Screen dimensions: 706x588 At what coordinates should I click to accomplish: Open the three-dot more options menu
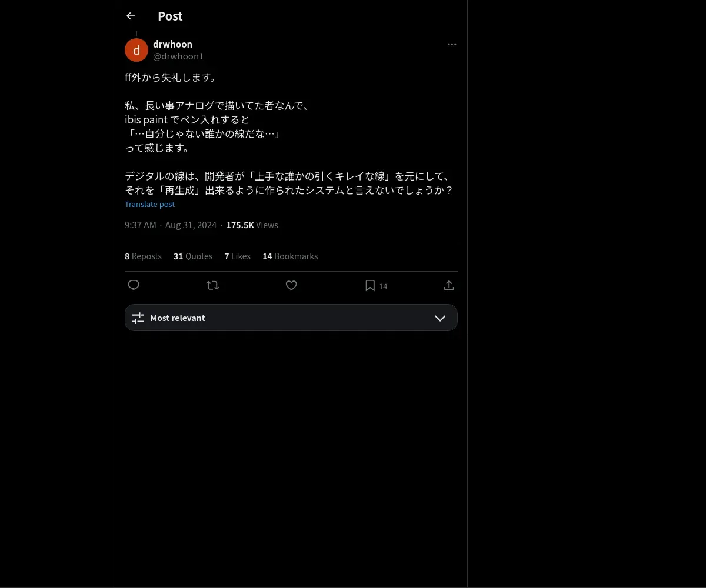tap(452, 44)
